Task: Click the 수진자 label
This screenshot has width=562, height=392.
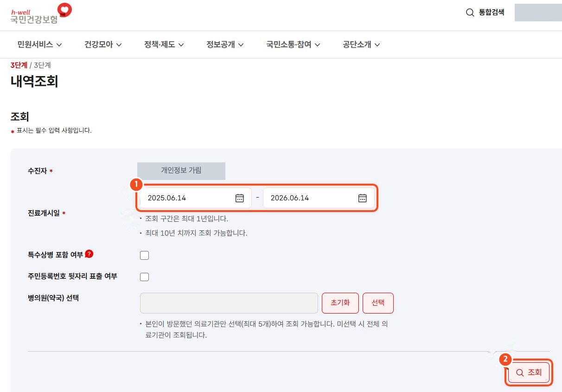Action: click(x=37, y=171)
